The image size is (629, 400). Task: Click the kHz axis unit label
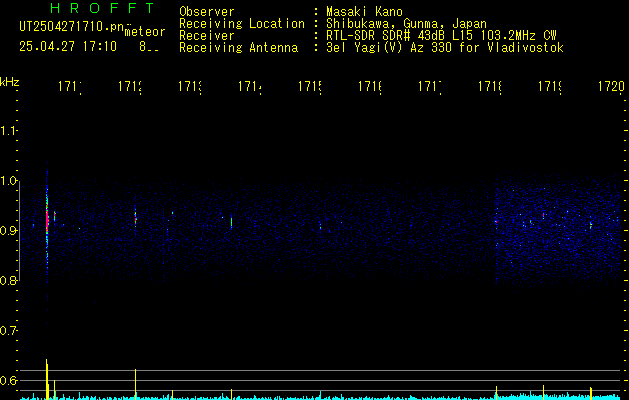[x=9, y=82]
